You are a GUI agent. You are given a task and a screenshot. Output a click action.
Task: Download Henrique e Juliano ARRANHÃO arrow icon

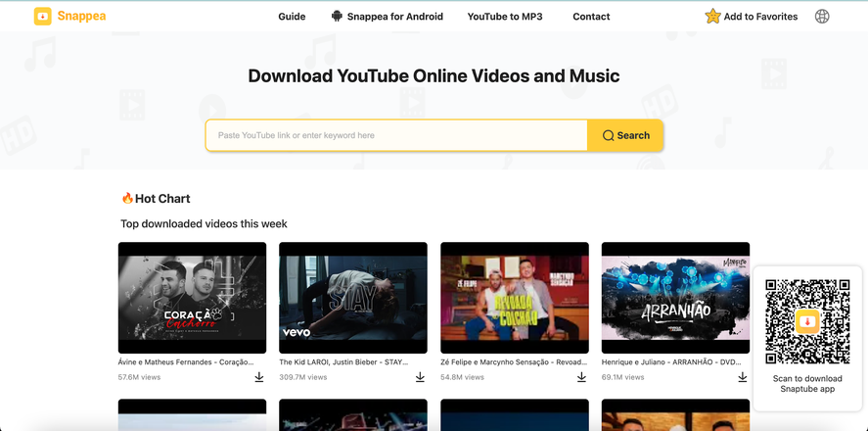743,377
